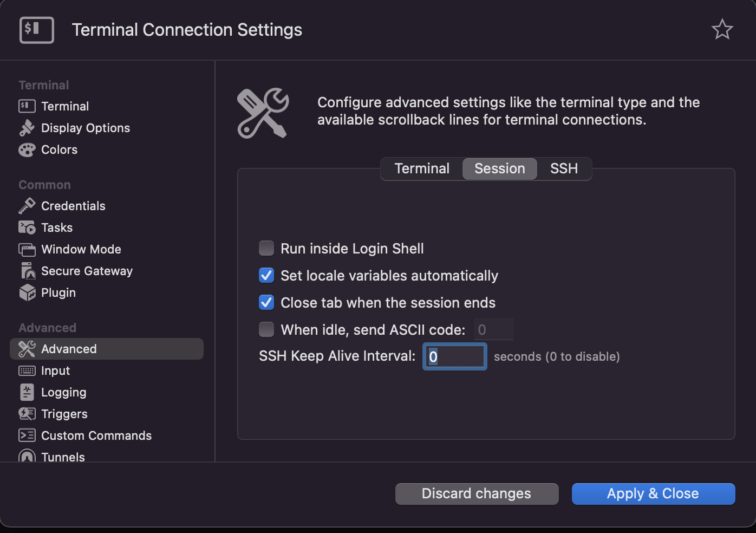Switch to the Terminal tab
Screen dimensions: 756x533
[422, 169]
